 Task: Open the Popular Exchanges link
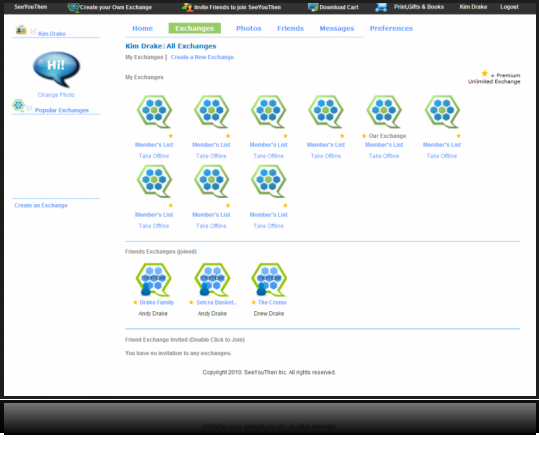(x=62, y=110)
